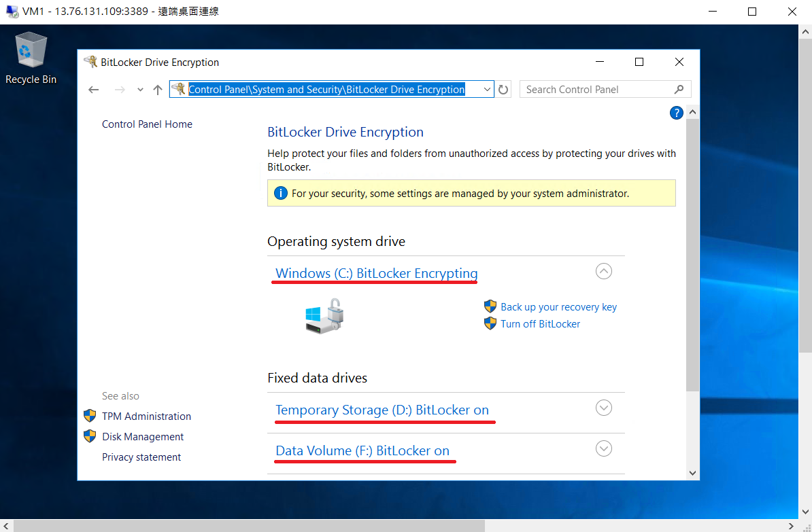Image resolution: width=812 pixels, height=532 pixels.
Task: Open the recent locations dropdown arrow
Action: [x=140, y=90]
